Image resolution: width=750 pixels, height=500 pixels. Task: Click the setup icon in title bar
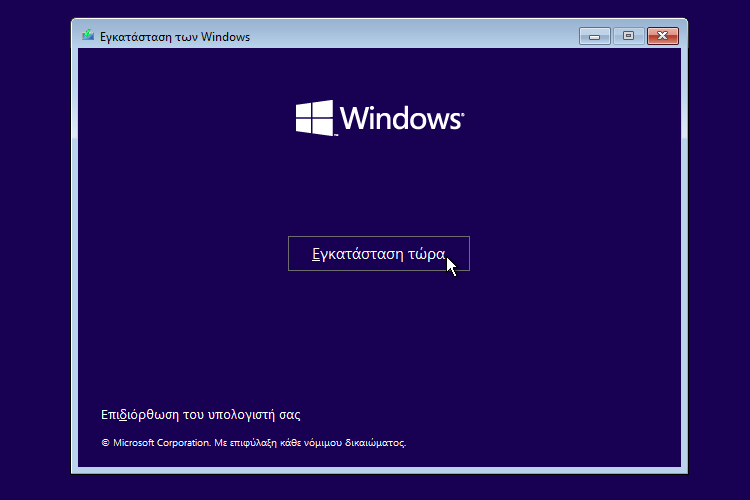tap(88, 35)
